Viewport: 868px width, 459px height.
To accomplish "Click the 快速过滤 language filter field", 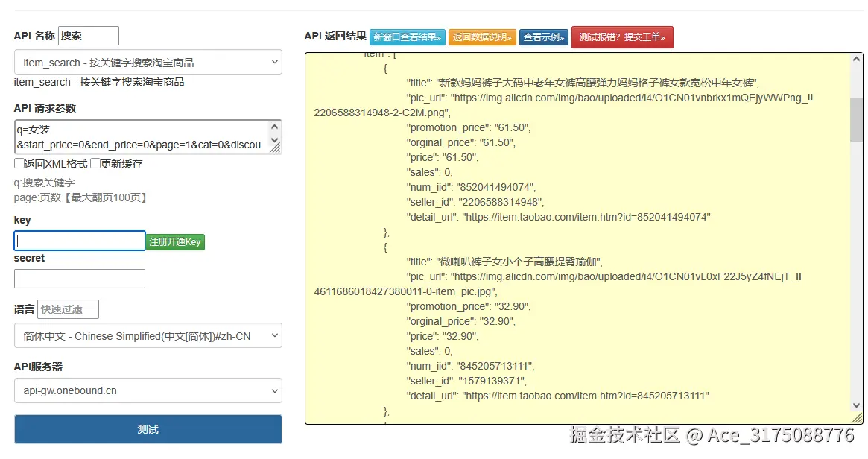I will coord(68,309).
